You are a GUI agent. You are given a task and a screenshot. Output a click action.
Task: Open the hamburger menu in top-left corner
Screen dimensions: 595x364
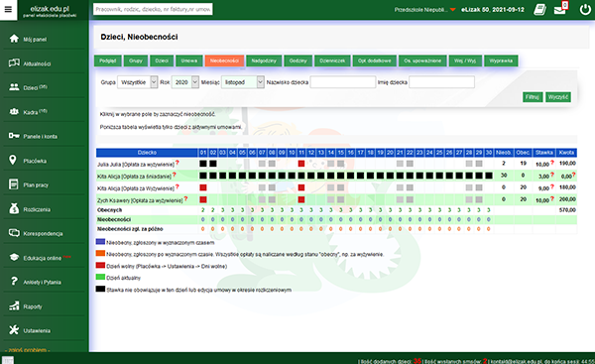coord(8,10)
